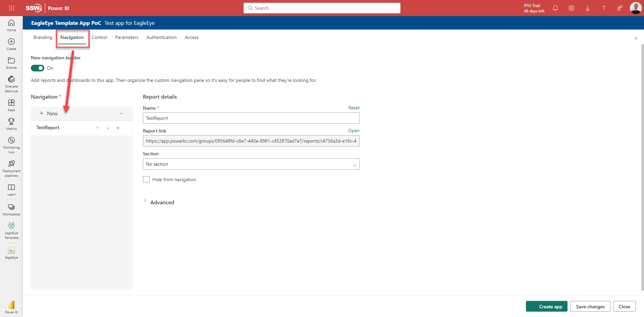Click the download arrow icon
This screenshot has width=644, height=317.
coord(588,8)
